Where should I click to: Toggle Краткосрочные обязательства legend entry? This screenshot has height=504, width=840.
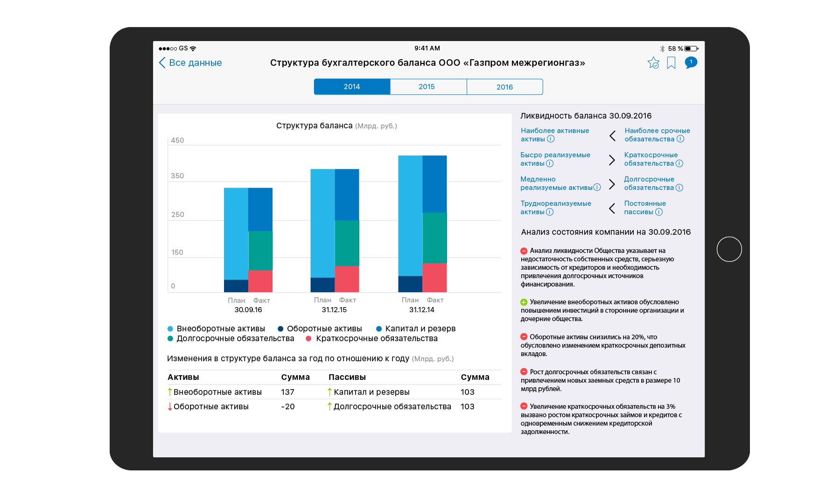tap(372, 339)
